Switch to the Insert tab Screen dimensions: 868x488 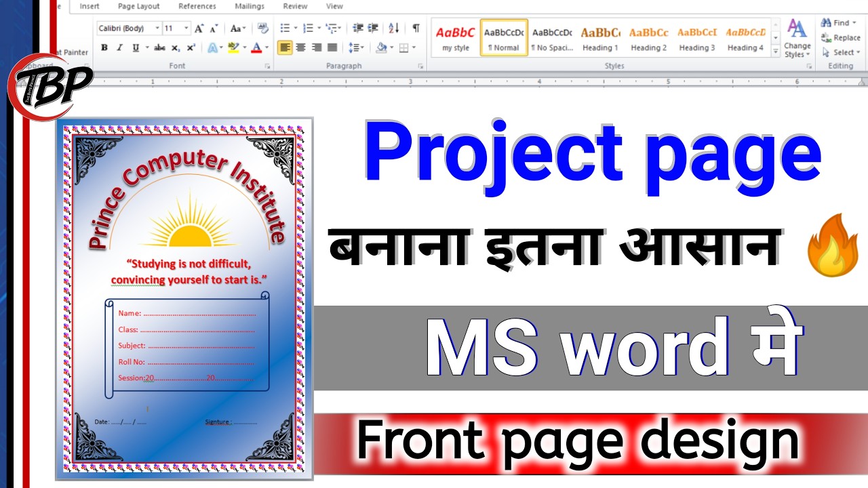point(90,6)
